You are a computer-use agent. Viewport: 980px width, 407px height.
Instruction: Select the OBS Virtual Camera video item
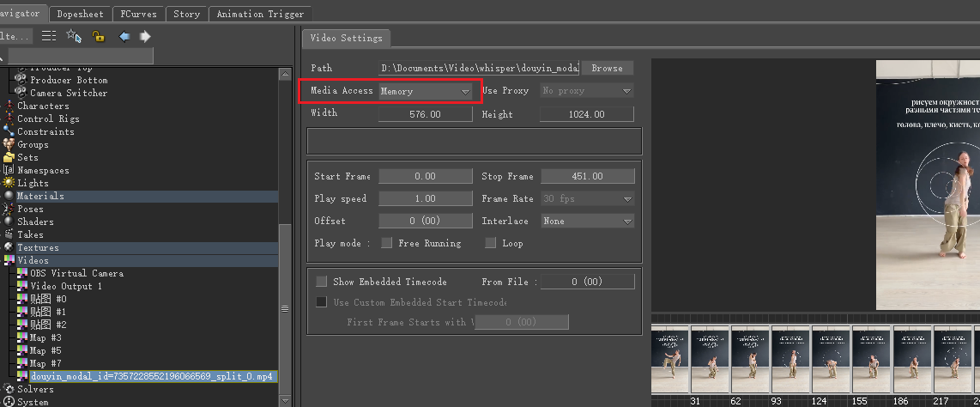pyautogui.click(x=76, y=273)
